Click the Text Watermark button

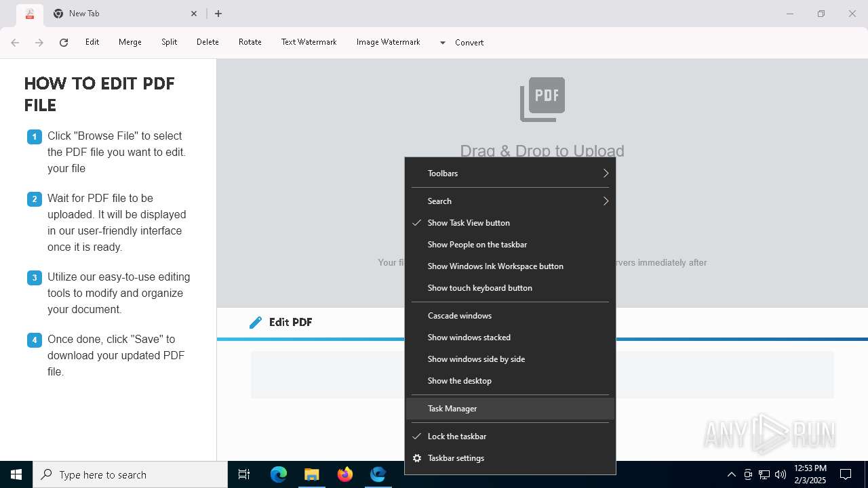coord(309,42)
